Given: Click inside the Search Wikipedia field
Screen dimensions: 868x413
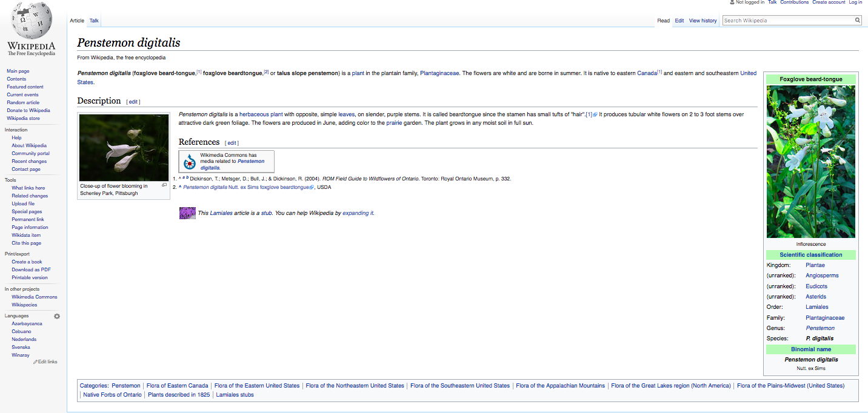Looking at the screenshot, I should pyautogui.click(x=787, y=21).
